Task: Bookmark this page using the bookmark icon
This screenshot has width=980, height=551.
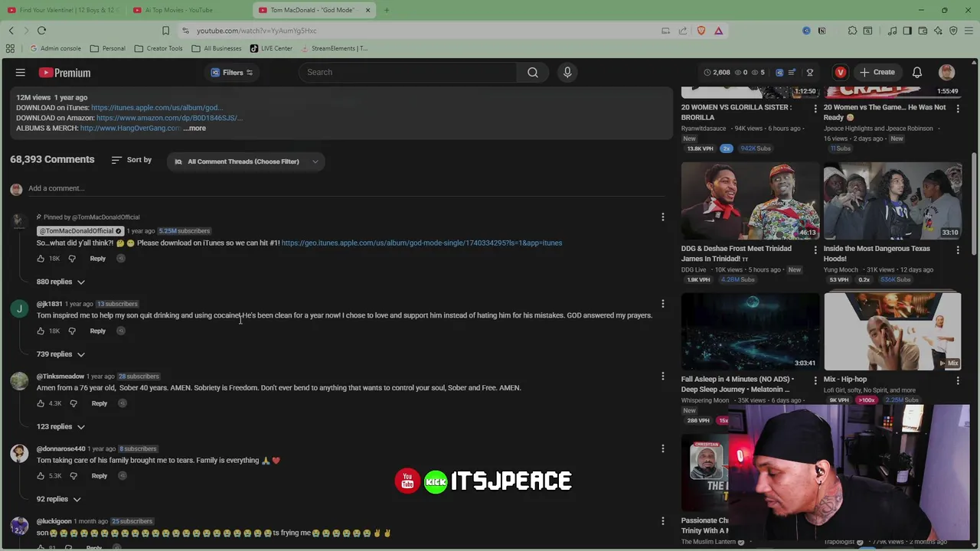Action: [x=165, y=31]
